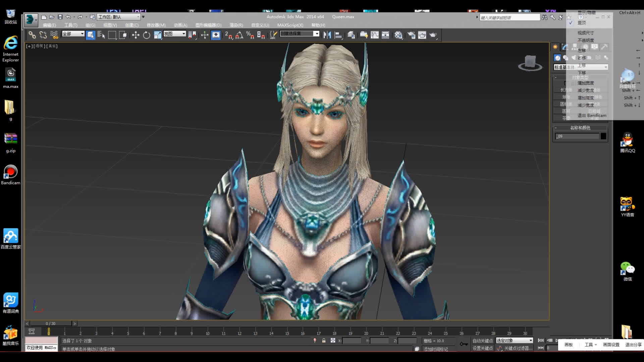
Task: Toggle the Angle Snap button
Action: tap(239, 35)
